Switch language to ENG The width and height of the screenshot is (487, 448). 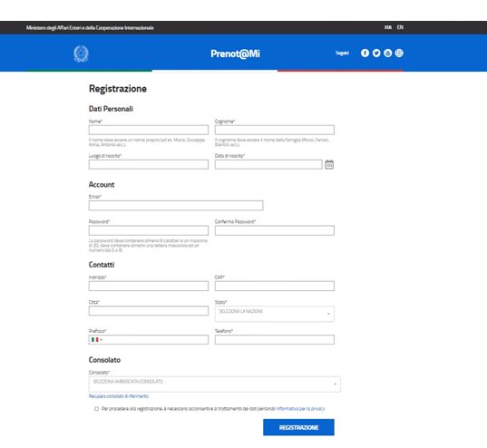[x=400, y=27]
